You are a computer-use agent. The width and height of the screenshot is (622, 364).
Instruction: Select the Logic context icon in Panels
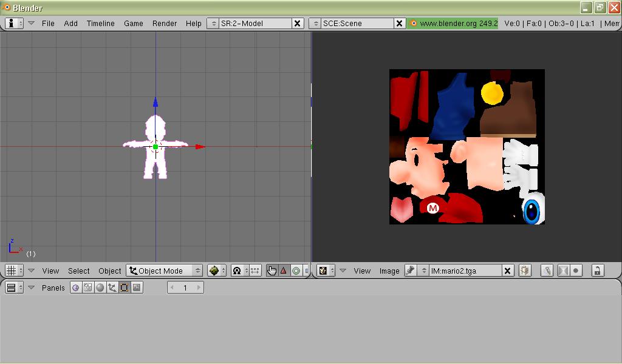point(76,288)
